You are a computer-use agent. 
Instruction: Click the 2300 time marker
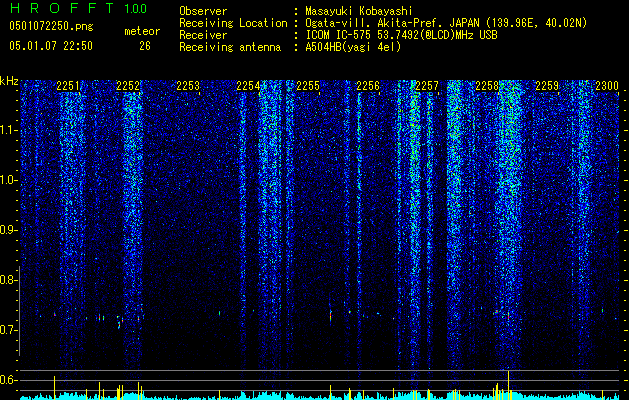[x=607, y=85]
